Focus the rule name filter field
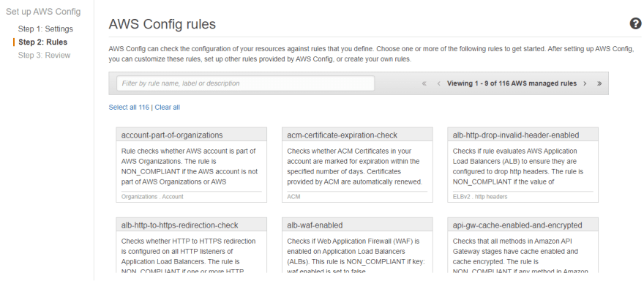The image size is (644, 281). tap(245, 83)
